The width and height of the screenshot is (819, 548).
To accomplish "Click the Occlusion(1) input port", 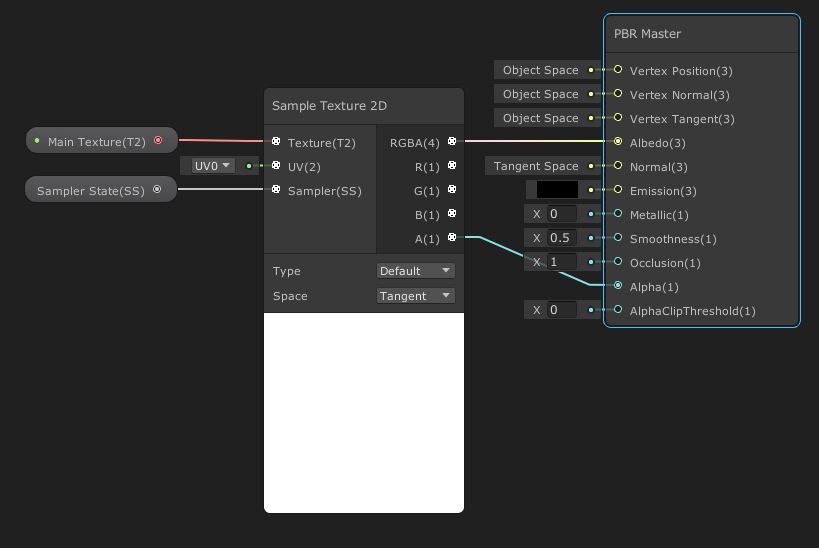I will tap(618, 261).
